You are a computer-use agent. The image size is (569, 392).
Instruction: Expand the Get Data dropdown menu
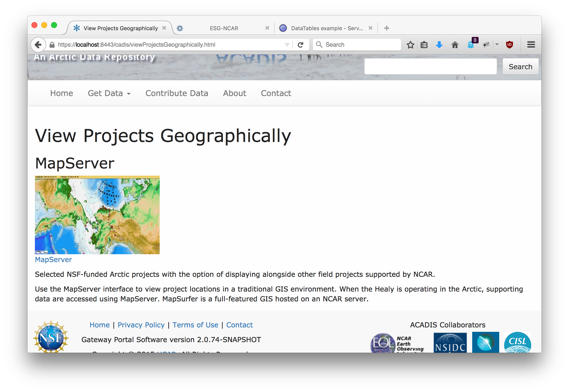point(109,93)
